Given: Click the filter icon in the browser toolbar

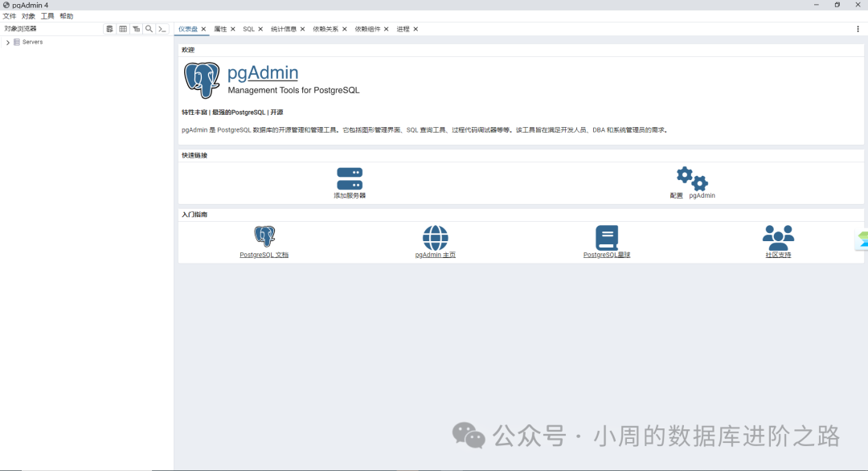Looking at the screenshot, I should [x=136, y=28].
